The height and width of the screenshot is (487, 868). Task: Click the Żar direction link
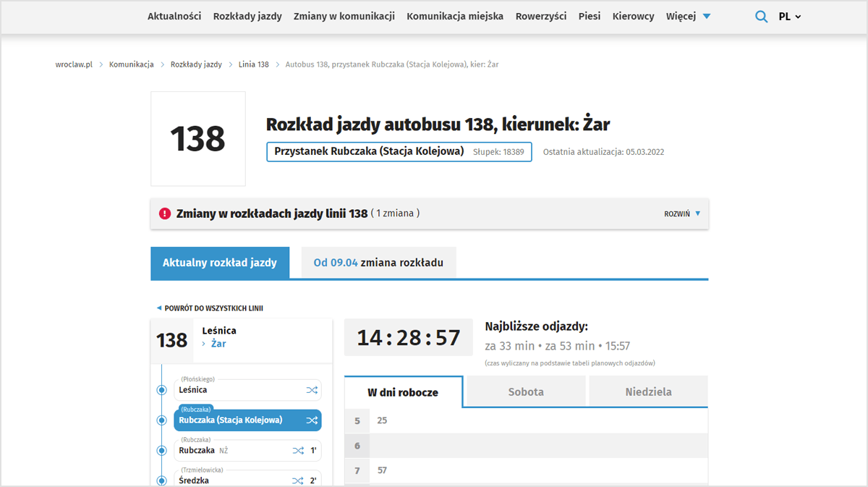pyautogui.click(x=218, y=344)
